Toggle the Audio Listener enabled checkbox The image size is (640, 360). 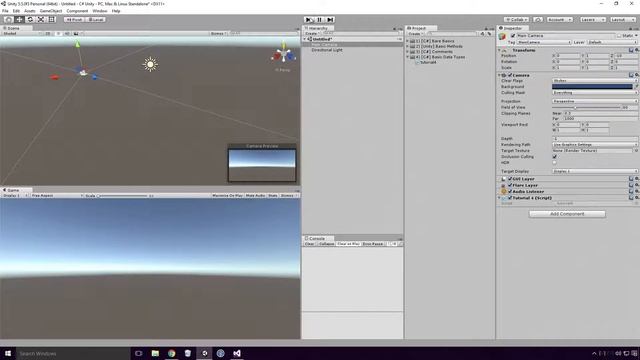pos(510,191)
